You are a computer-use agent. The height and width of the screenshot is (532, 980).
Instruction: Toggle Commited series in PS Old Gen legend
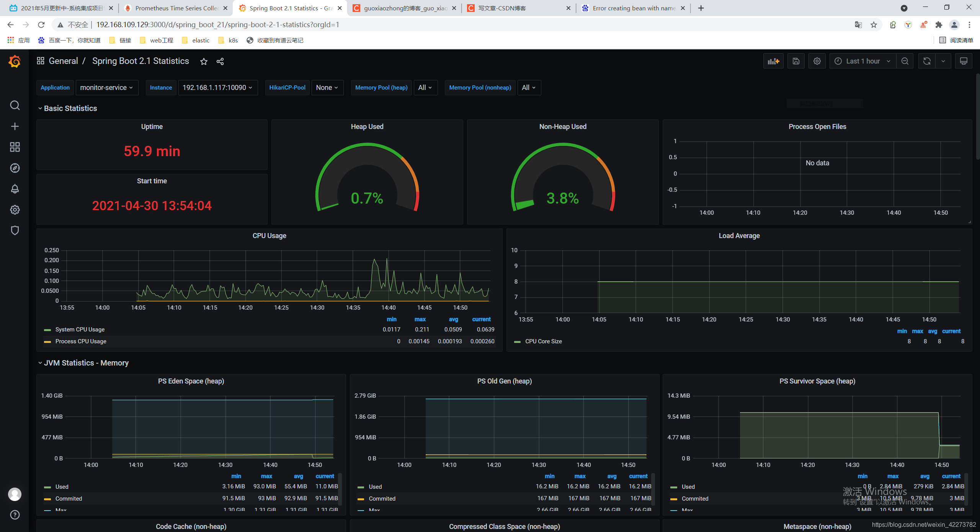tap(382, 499)
